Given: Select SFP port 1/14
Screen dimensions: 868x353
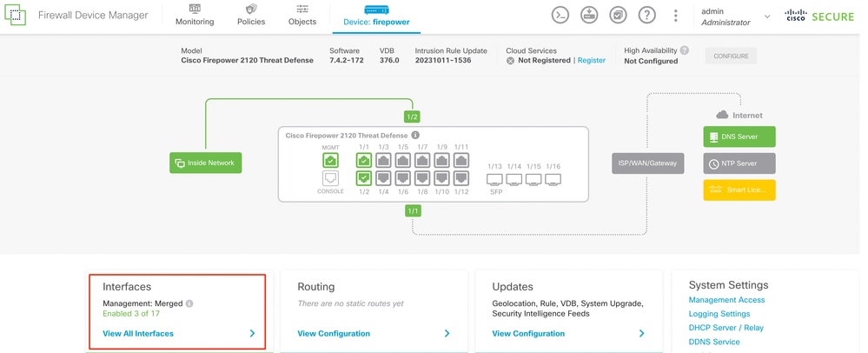Looking at the screenshot, I should [x=514, y=180].
